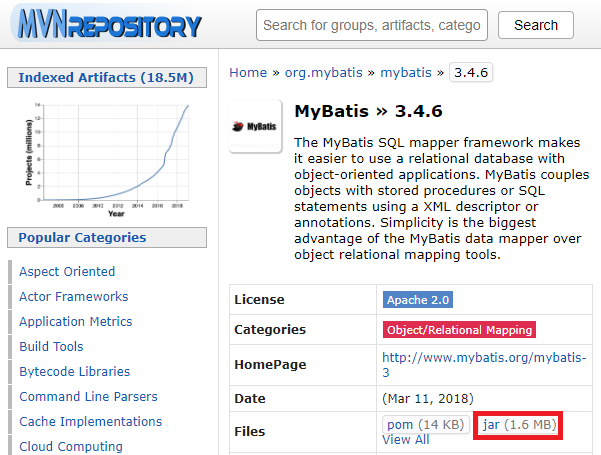Open the Command Line Parsers category
601x455 pixels.
[88, 396]
